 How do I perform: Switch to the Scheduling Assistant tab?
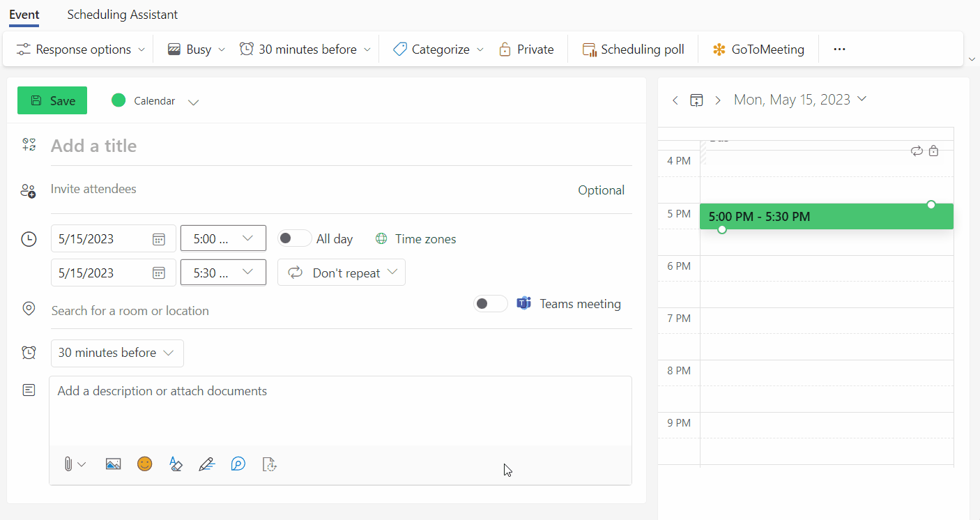click(122, 15)
